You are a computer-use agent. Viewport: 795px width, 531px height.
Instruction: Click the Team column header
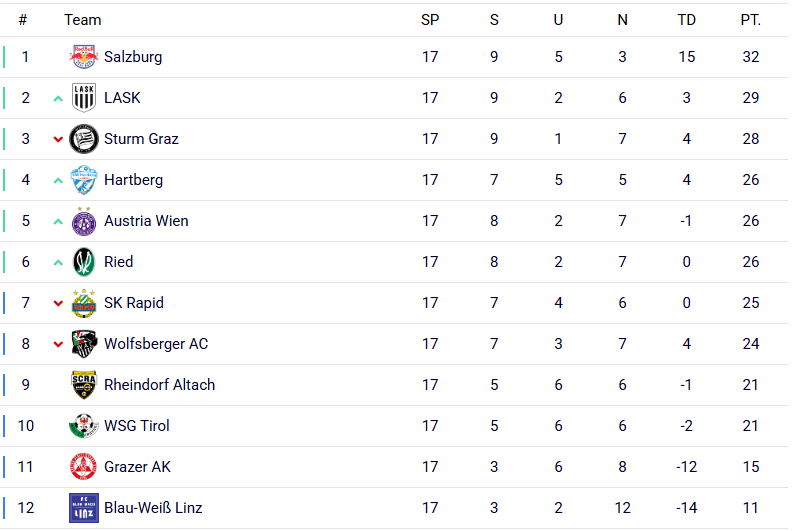point(82,20)
